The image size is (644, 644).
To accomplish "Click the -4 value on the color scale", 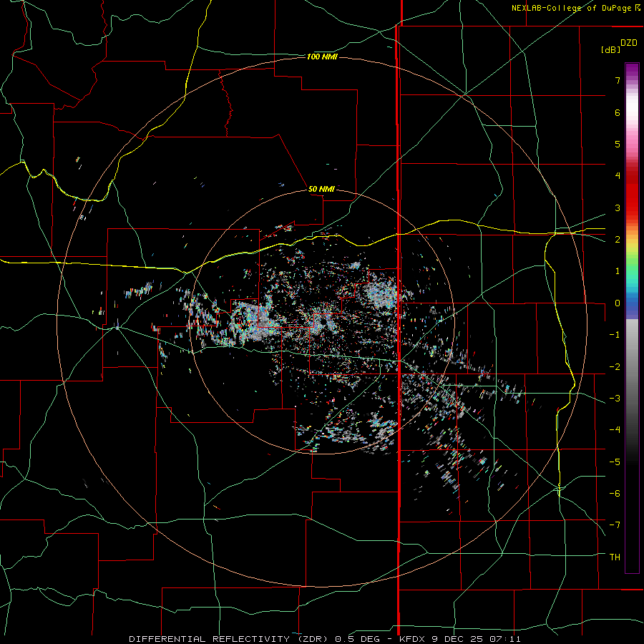I will click(x=615, y=430).
